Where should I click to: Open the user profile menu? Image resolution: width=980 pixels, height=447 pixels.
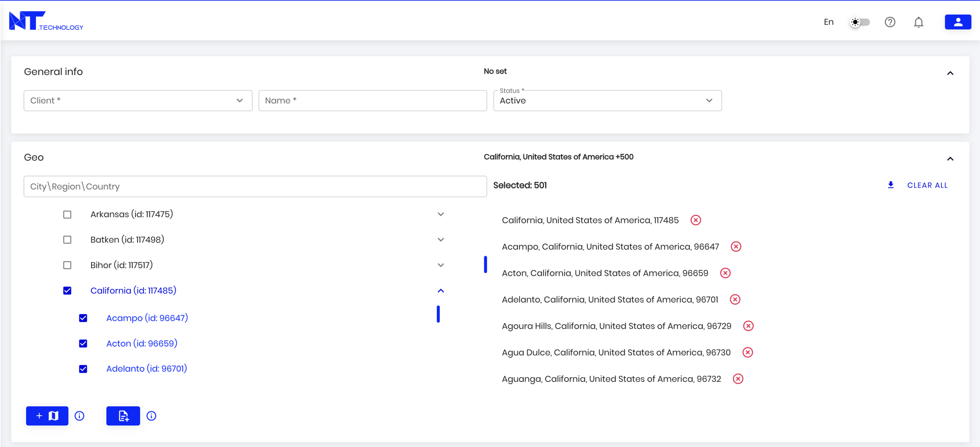coord(957,22)
